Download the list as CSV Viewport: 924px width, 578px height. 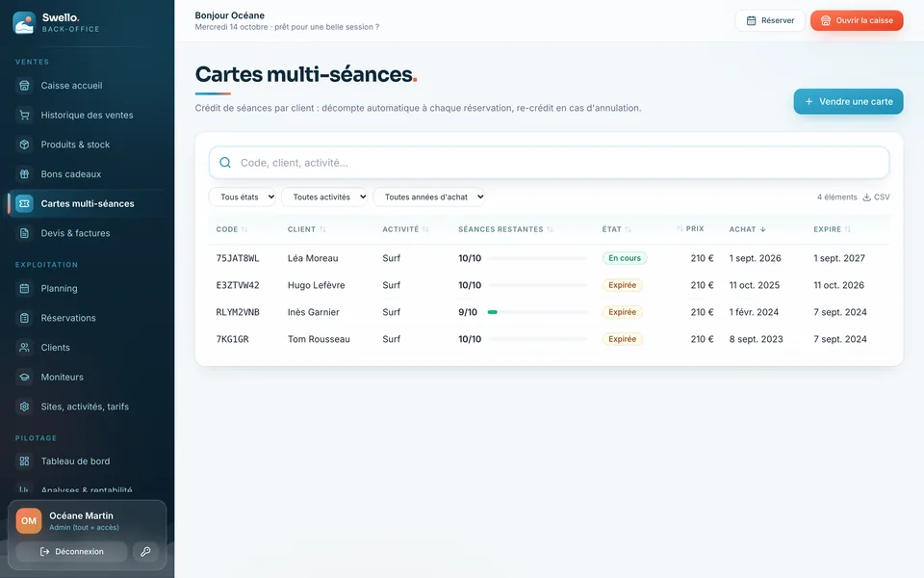click(x=876, y=197)
